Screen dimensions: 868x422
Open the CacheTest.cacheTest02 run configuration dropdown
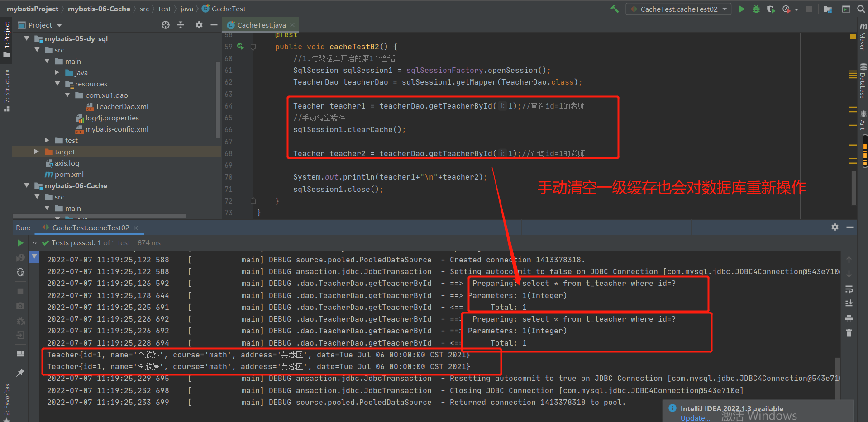point(678,9)
